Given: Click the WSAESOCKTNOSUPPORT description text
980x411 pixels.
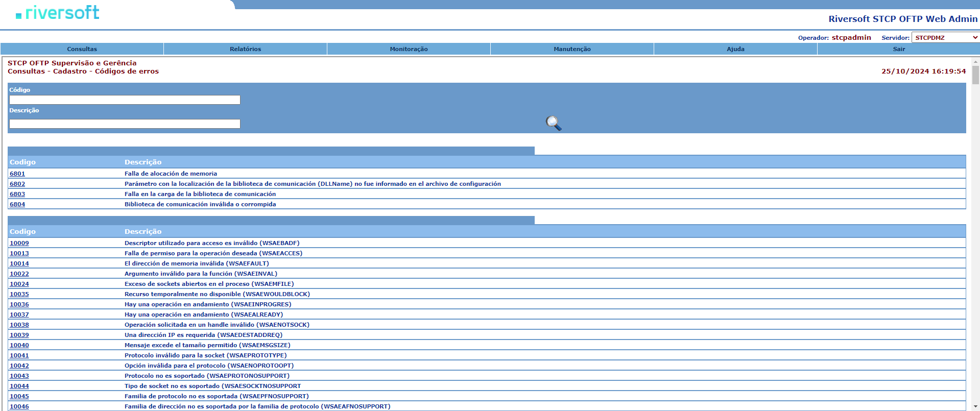Looking at the screenshot, I should (x=212, y=386).
